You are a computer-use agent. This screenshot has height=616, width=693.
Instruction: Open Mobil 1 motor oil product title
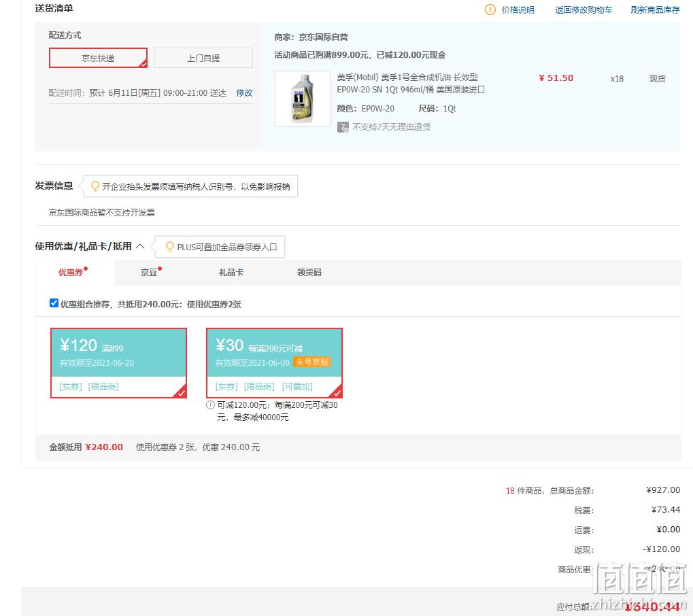411,84
